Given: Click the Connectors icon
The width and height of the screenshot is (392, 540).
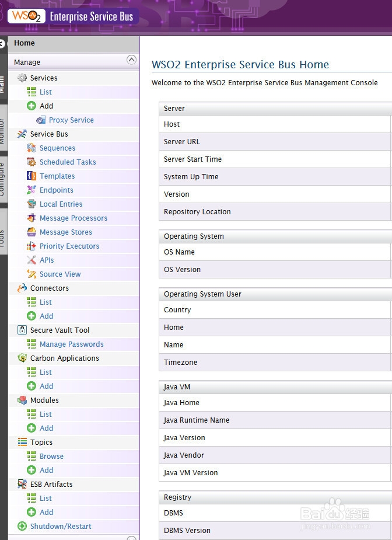Looking at the screenshot, I should point(22,288).
